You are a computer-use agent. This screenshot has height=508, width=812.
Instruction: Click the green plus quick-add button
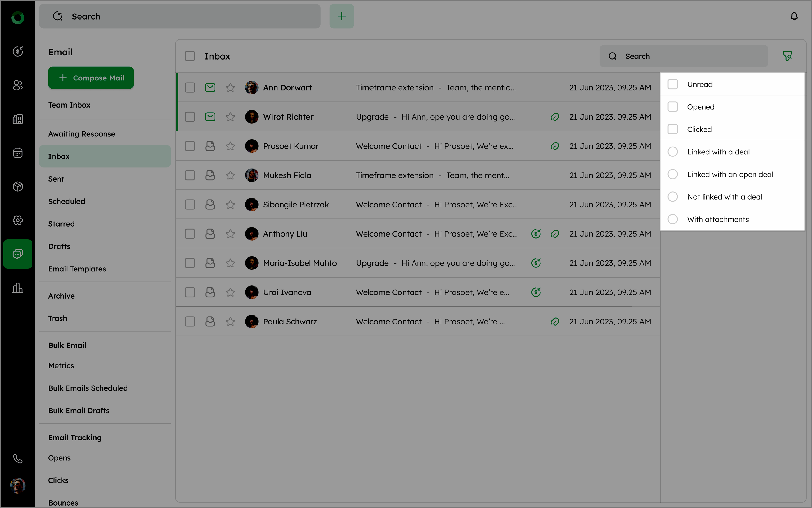click(341, 16)
